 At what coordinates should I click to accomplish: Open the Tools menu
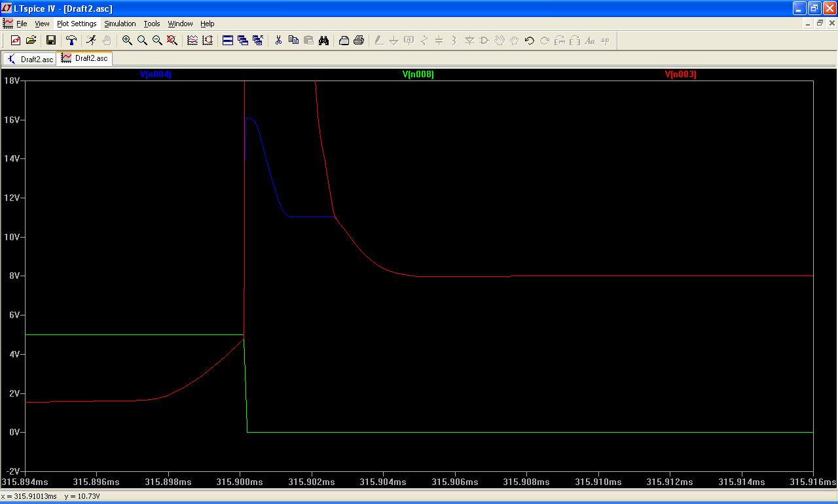tap(152, 24)
